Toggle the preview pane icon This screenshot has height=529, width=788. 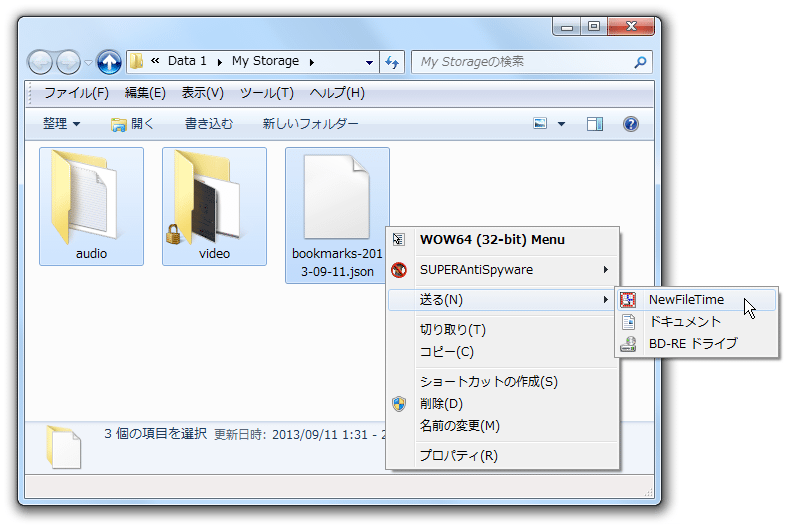[595, 124]
